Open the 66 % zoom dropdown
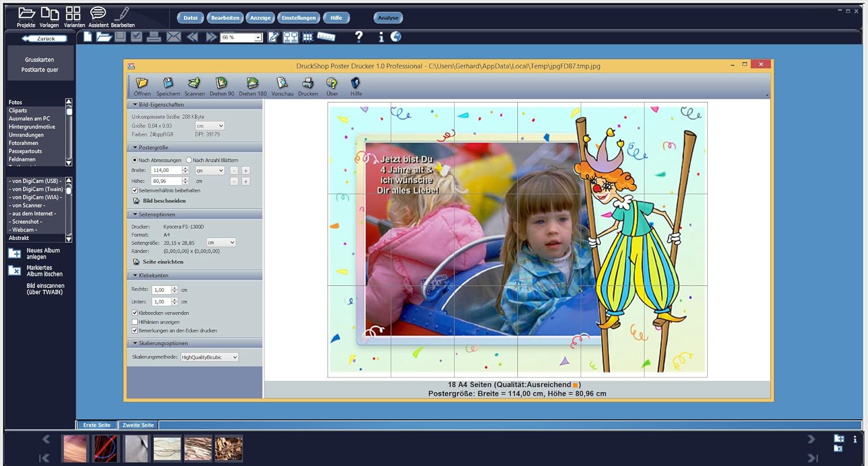The image size is (868, 466). tap(258, 38)
